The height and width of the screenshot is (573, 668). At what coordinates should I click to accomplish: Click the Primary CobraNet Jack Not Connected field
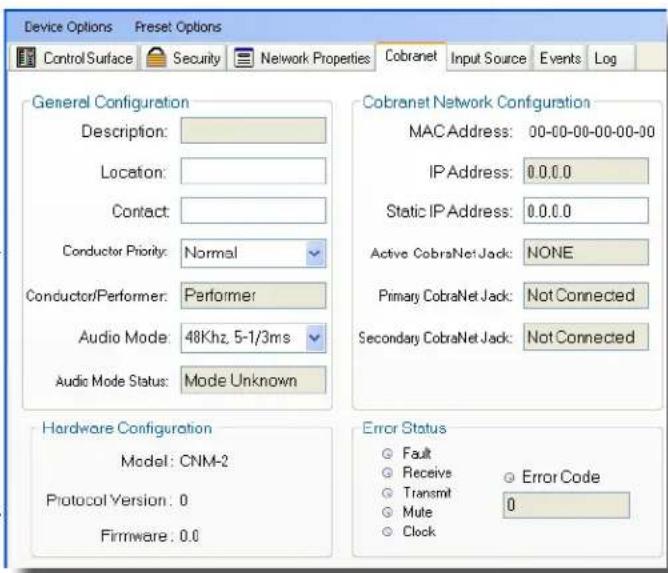pos(586,295)
